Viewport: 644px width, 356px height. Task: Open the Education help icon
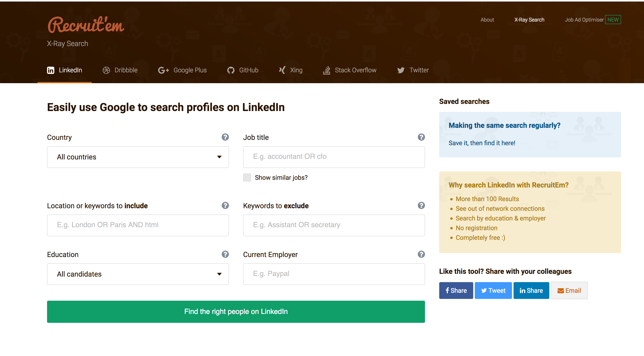pyautogui.click(x=225, y=254)
